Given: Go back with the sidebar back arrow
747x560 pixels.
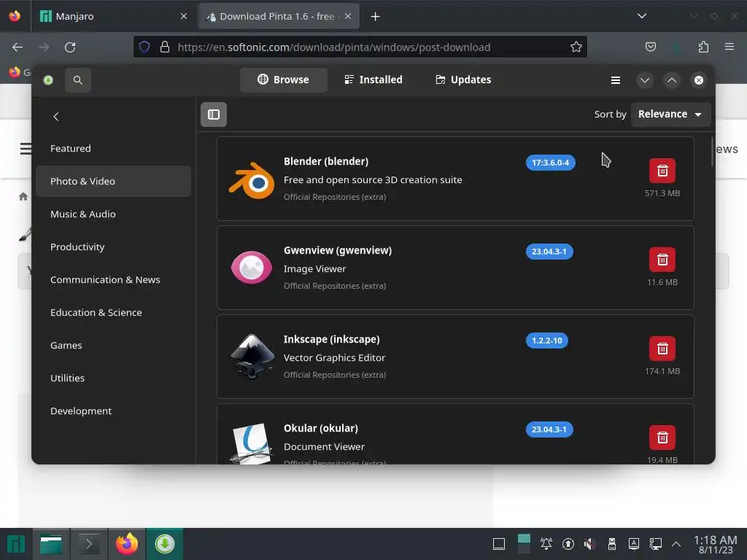Looking at the screenshot, I should tap(56, 117).
